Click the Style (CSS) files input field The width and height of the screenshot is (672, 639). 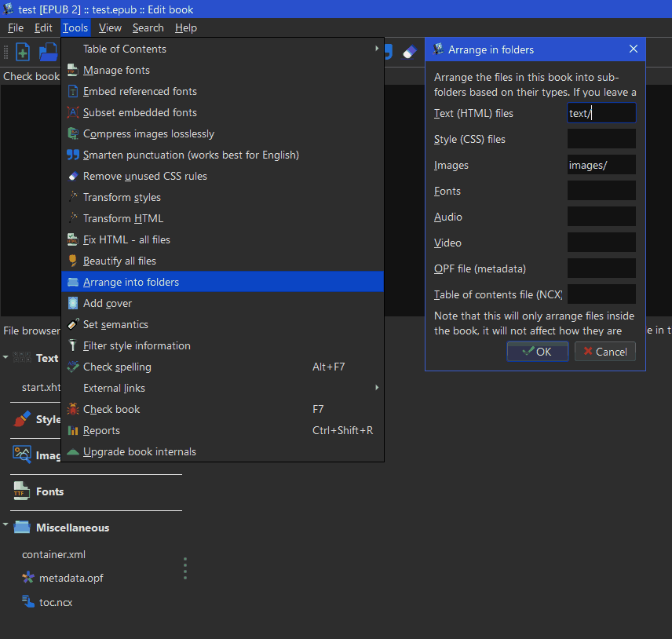[x=601, y=139]
